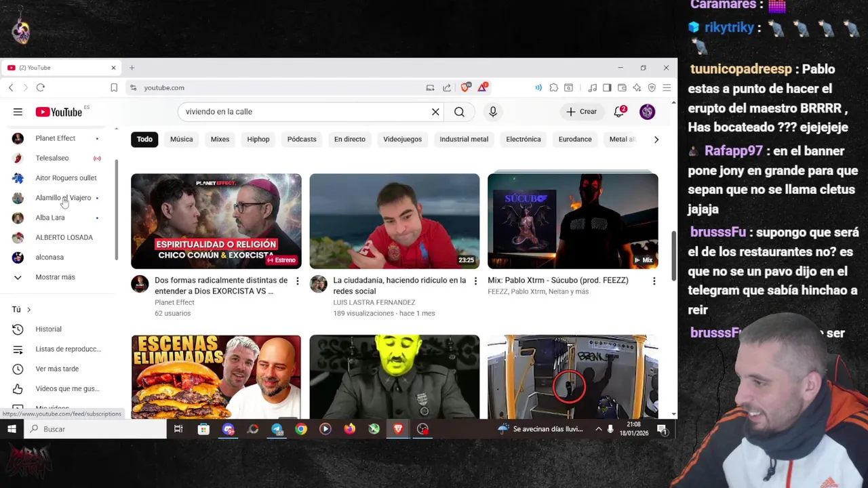Open Alamillo el Viajero channel
This screenshot has height=488, width=868.
(56, 198)
